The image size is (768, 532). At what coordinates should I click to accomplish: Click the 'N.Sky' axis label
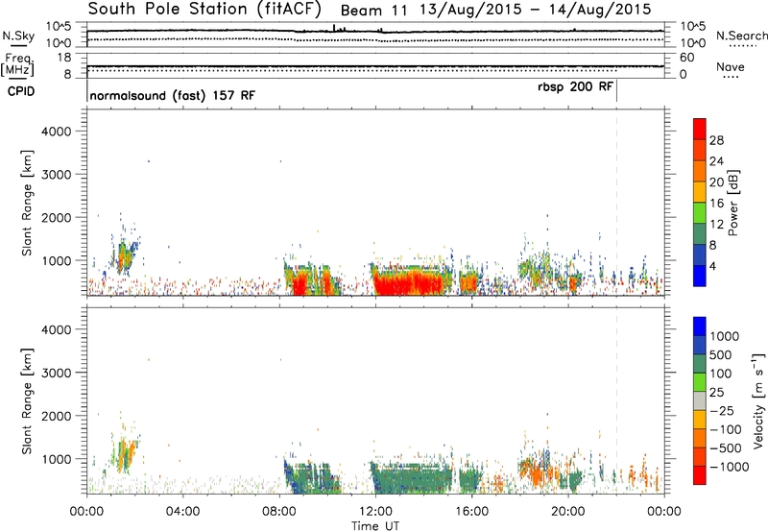tap(18, 36)
